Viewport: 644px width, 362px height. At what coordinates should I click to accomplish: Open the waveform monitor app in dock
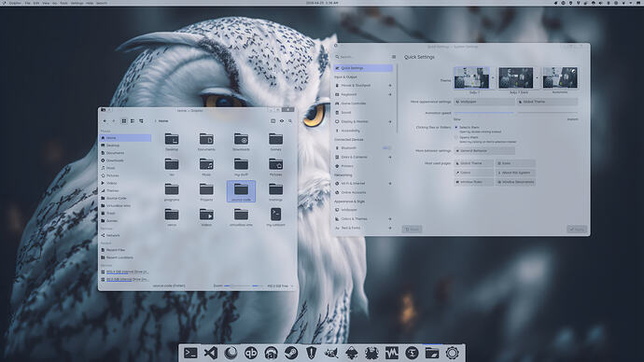coord(392,353)
